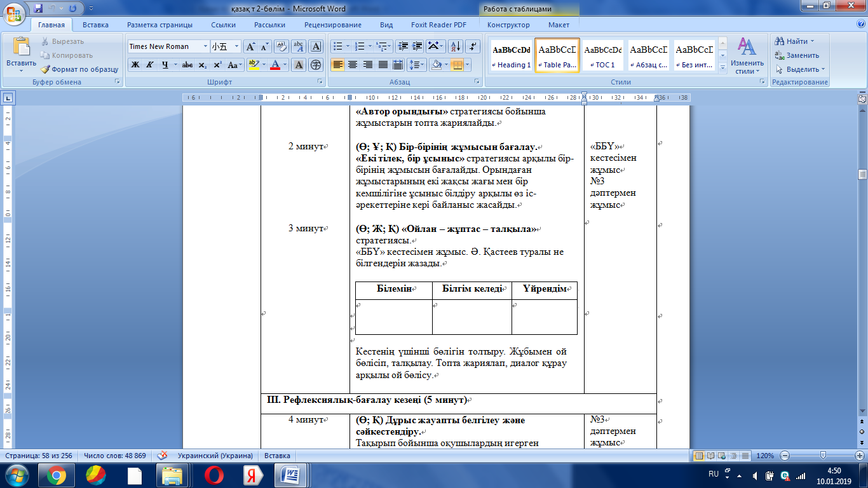Click the zoom slider in status bar

(824, 456)
